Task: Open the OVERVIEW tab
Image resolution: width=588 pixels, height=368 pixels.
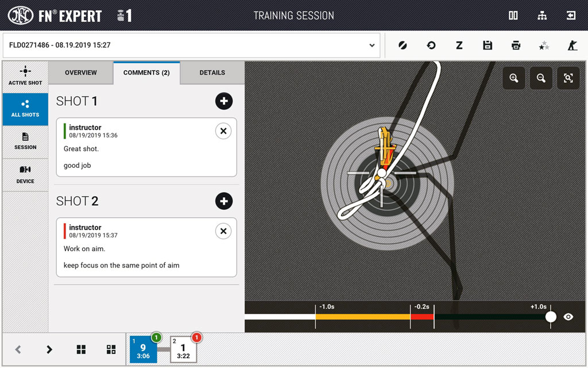Action: point(80,72)
